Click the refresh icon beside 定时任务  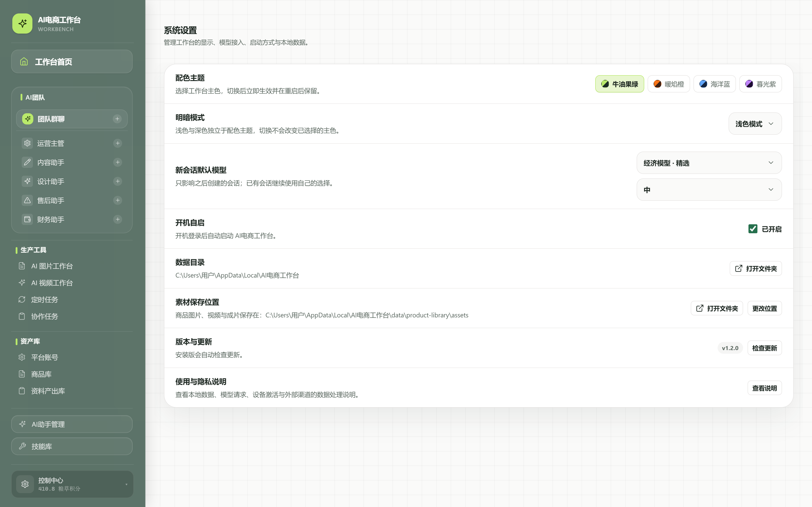coord(22,299)
